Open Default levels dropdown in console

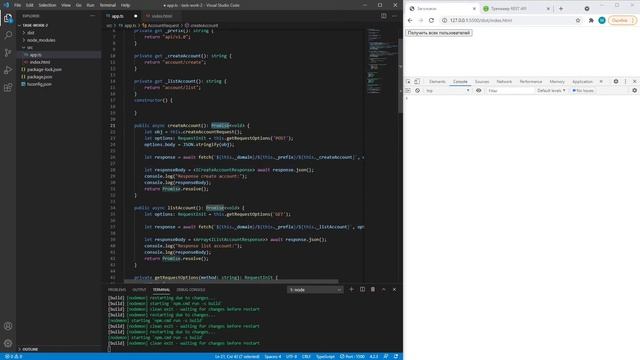[x=551, y=91]
